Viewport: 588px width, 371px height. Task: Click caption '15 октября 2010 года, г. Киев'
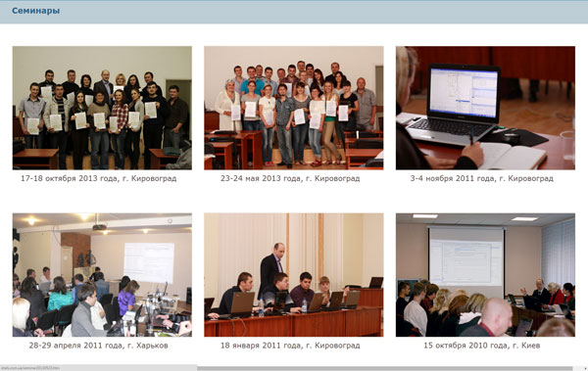(x=481, y=346)
